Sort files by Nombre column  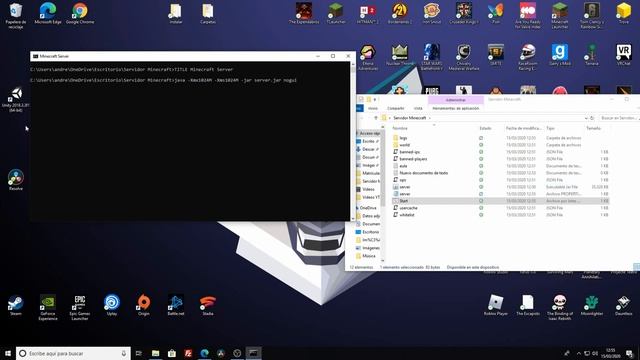434,128
